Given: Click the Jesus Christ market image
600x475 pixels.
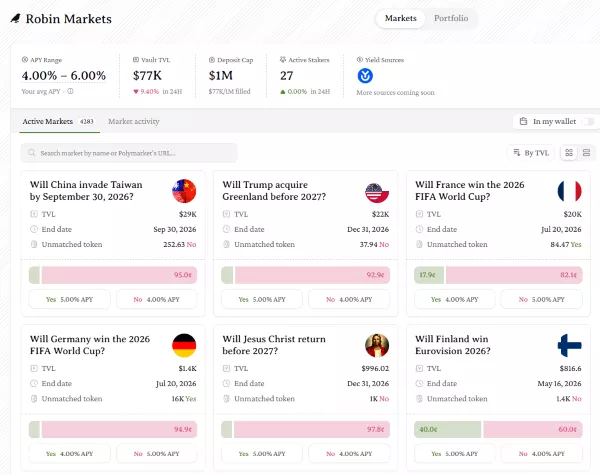Looking at the screenshot, I should (377, 345).
